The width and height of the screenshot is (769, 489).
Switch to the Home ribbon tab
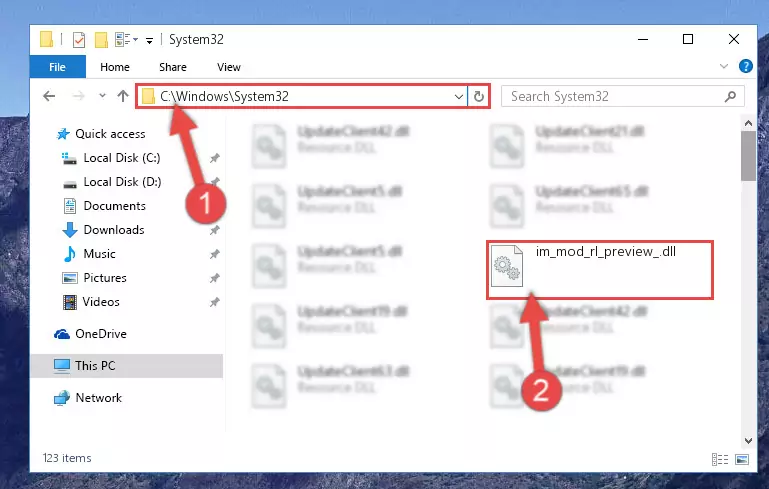115,67
